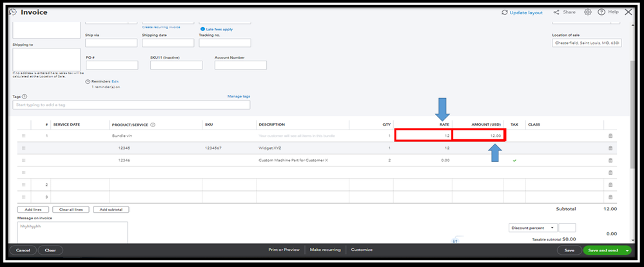Delete the 12346 Custom Machine Part line
This screenshot has width=644, height=267.
tap(610, 160)
